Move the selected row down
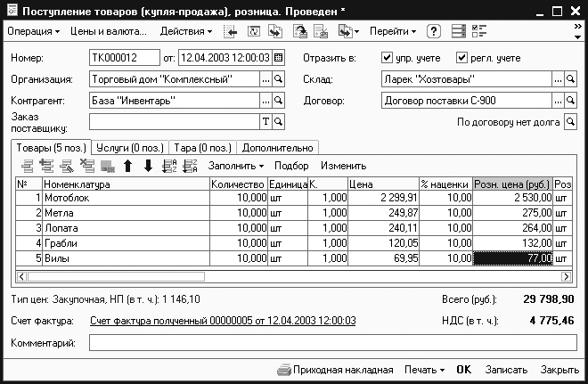The width and height of the screenshot is (588, 384). (x=148, y=166)
